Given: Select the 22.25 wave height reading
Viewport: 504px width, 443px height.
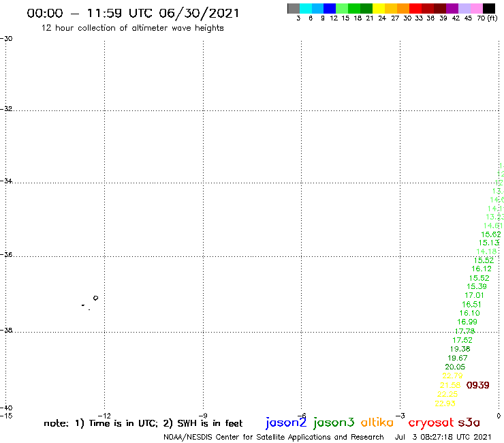Looking at the screenshot, I should click(x=447, y=394).
